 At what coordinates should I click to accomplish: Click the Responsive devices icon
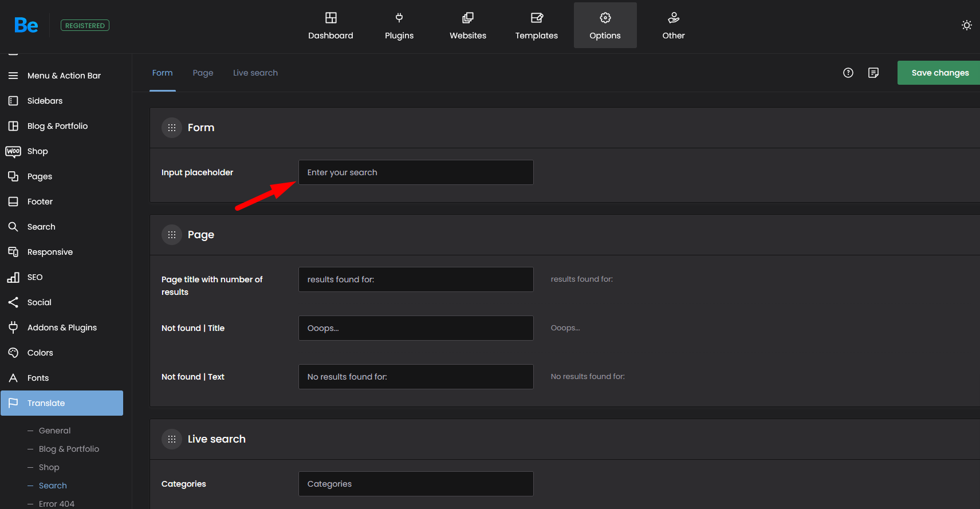click(13, 252)
